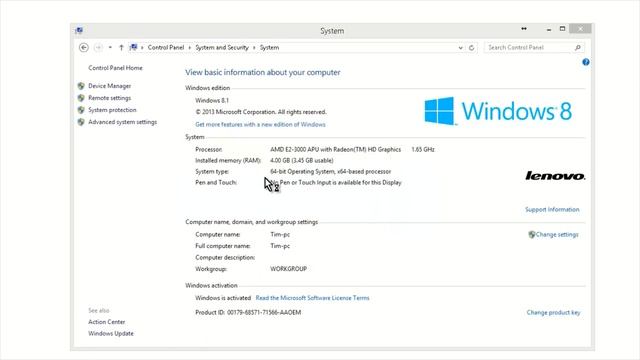Open System protection
The image size is (640, 360).
point(112,110)
